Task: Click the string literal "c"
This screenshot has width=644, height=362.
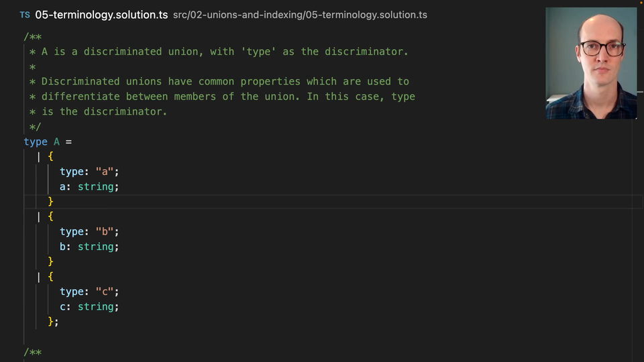Action: pyautogui.click(x=104, y=292)
